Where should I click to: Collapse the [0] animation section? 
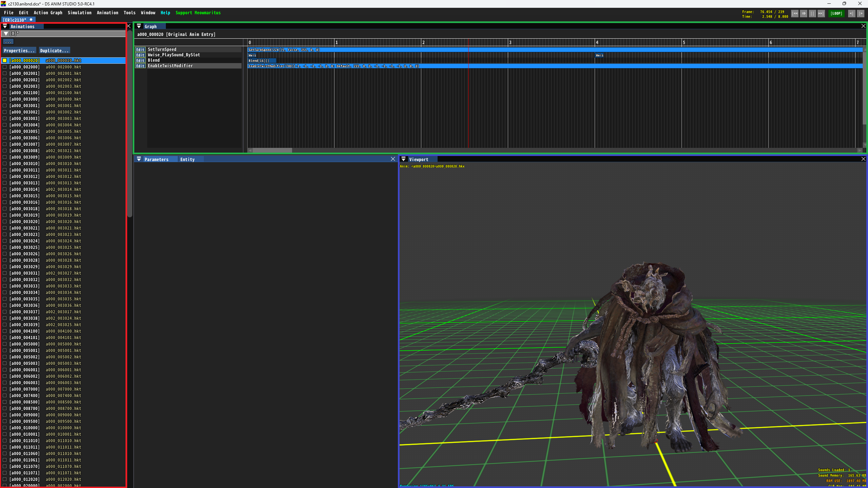(x=6, y=34)
